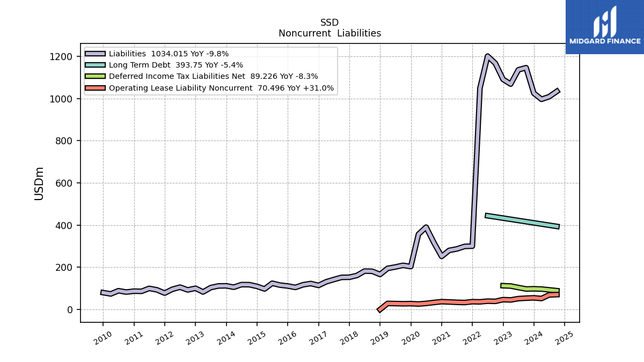Click the Long Term Debt teal swatch
Image resolution: width=644 pixels, height=362 pixels.
tap(96, 65)
